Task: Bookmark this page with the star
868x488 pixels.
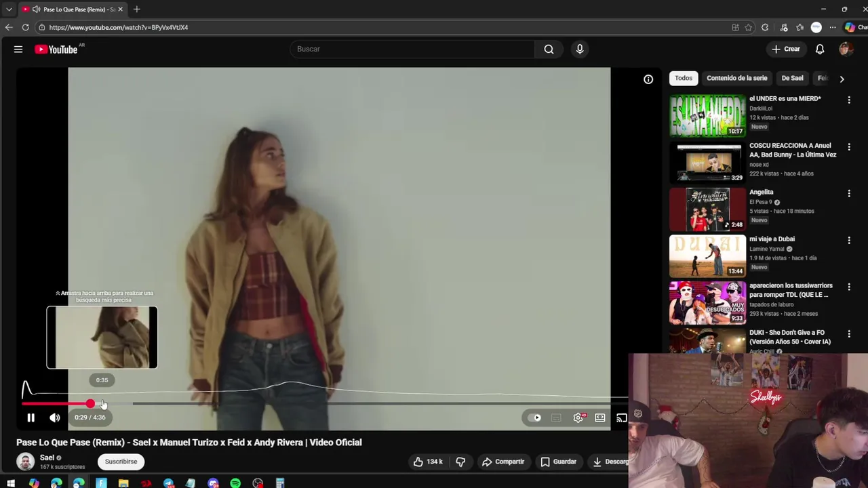Action: pos(749,27)
